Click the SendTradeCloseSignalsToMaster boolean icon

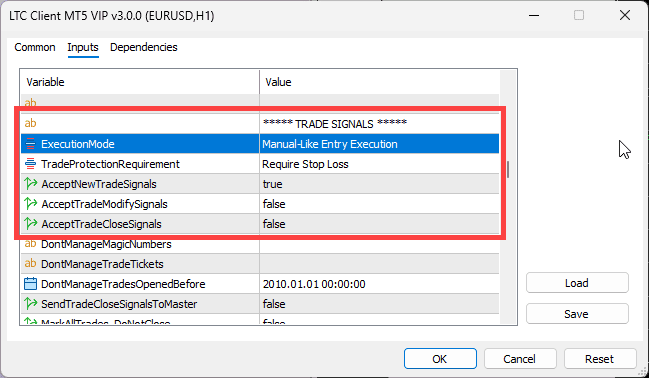tap(31, 303)
